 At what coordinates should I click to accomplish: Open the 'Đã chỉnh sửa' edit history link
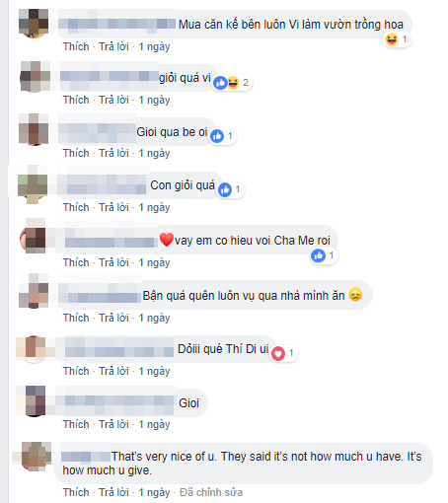(211, 492)
